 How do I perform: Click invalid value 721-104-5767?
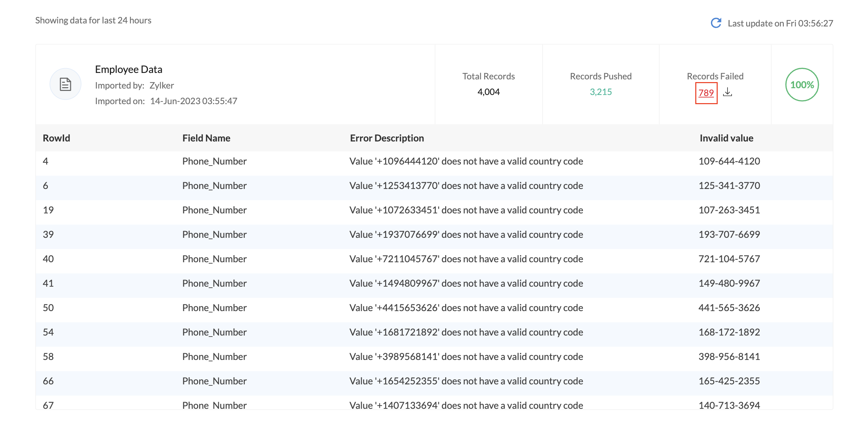[x=729, y=259]
